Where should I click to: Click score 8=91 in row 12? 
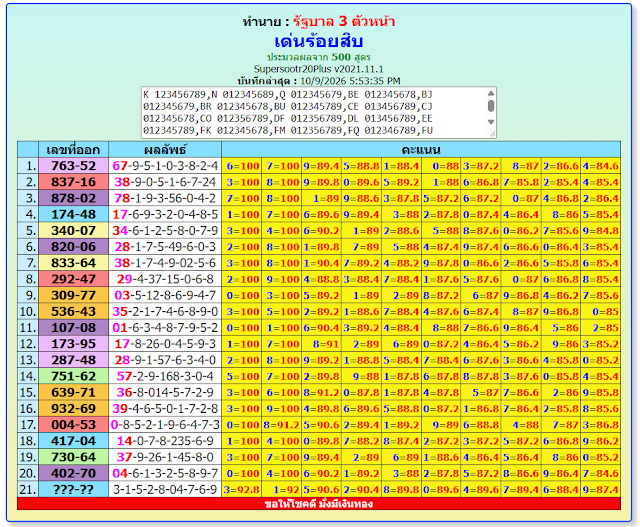coord(322,344)
